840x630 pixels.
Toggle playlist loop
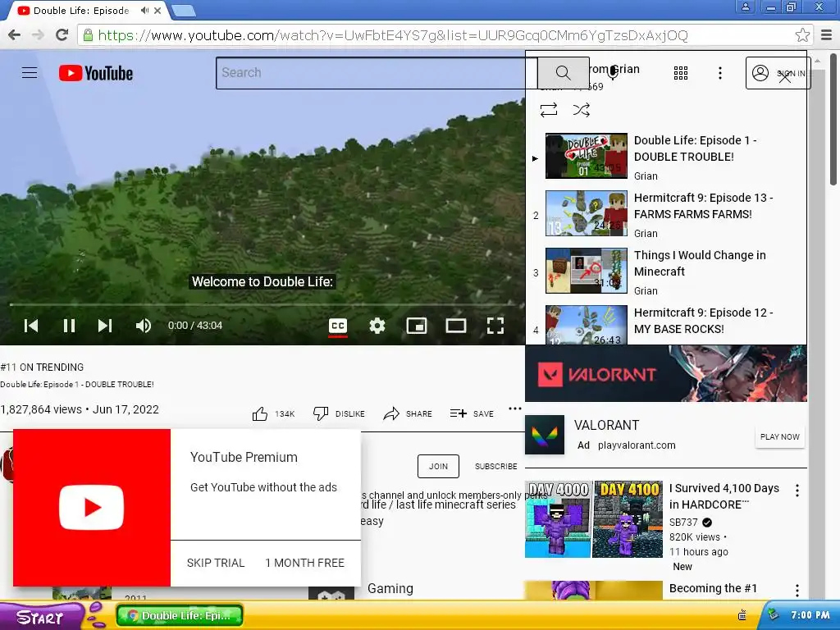pos(549,110)
